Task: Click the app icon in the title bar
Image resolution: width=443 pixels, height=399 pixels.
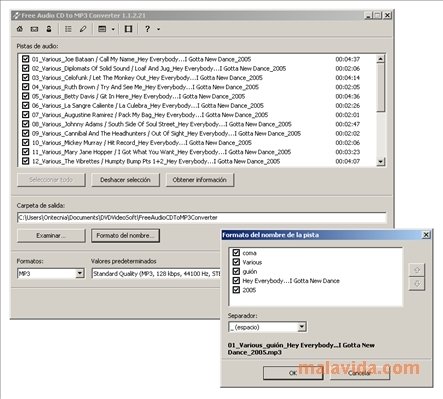Action: click(x=16, y=16)
